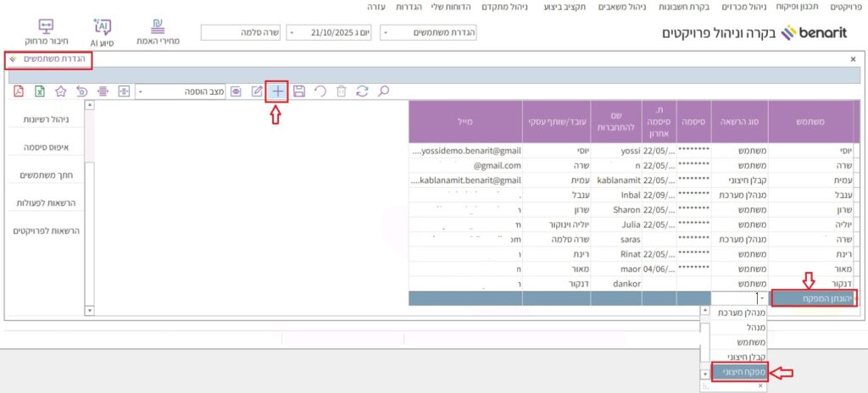The image size is (868, 393).
Task: Click the save diskette icon
Action: (x=299, y=91)
